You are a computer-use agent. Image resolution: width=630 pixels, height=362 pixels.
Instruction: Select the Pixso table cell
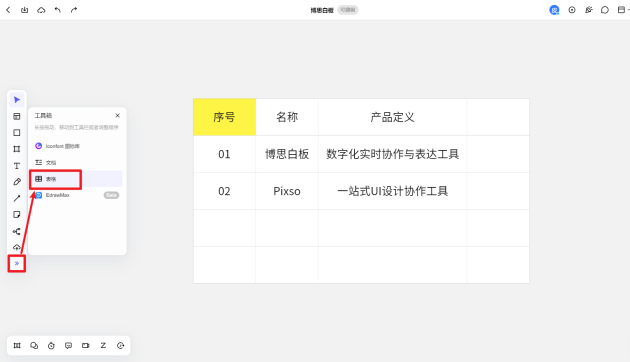pos(287,191)
